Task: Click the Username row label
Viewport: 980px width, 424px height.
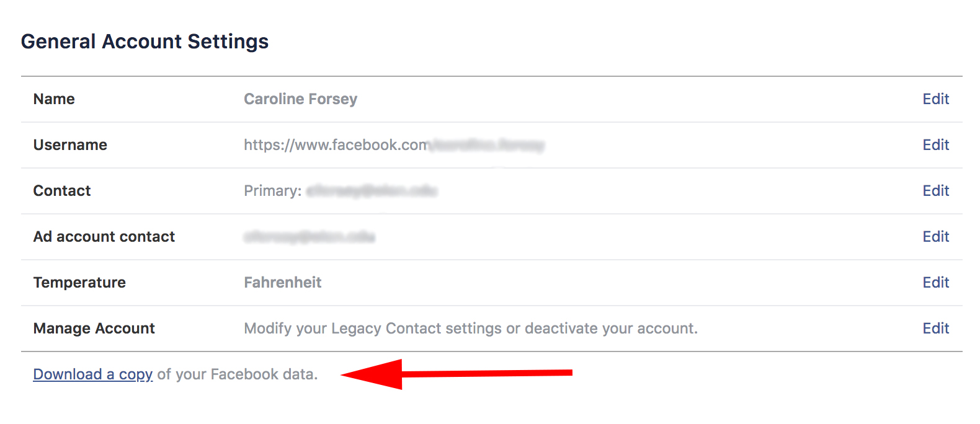Action: 70,145
